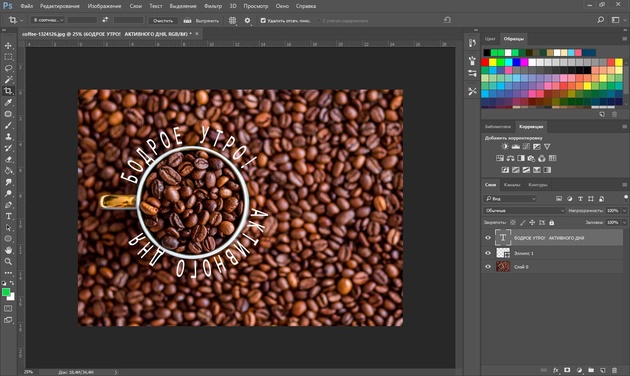Open the Фильтр menu
This screenshot has height=376, width=630.
[x=213, y=6]
